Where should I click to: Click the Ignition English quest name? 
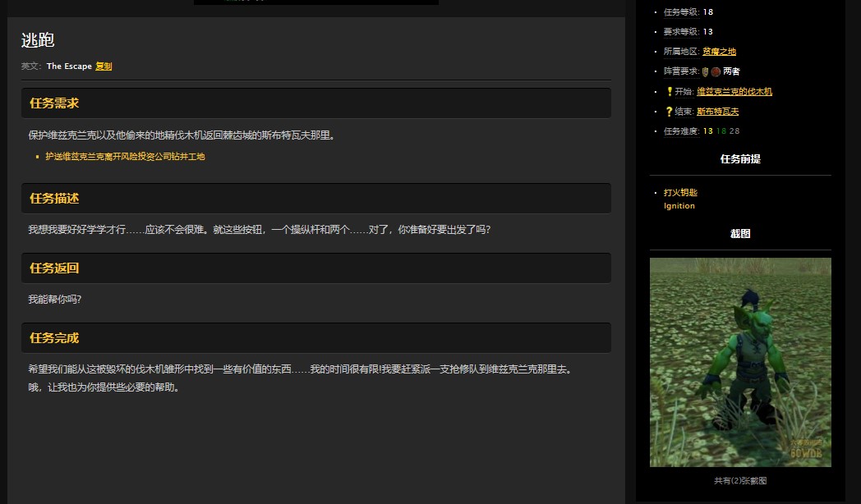(679, 206)
